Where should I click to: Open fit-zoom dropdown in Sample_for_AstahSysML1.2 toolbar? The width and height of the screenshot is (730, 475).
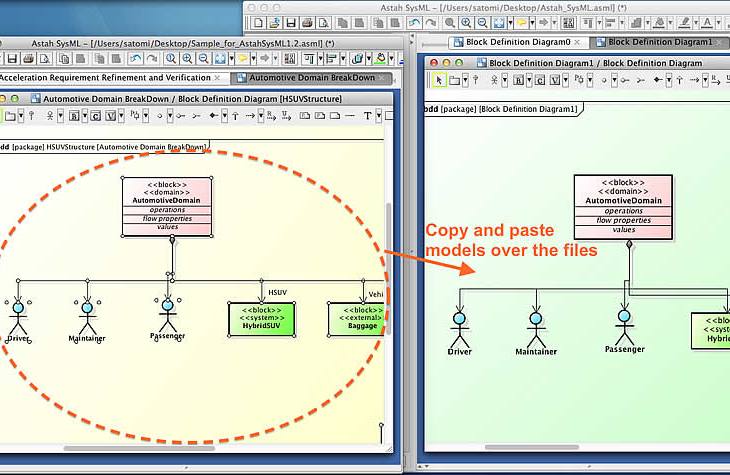point(231,59)
